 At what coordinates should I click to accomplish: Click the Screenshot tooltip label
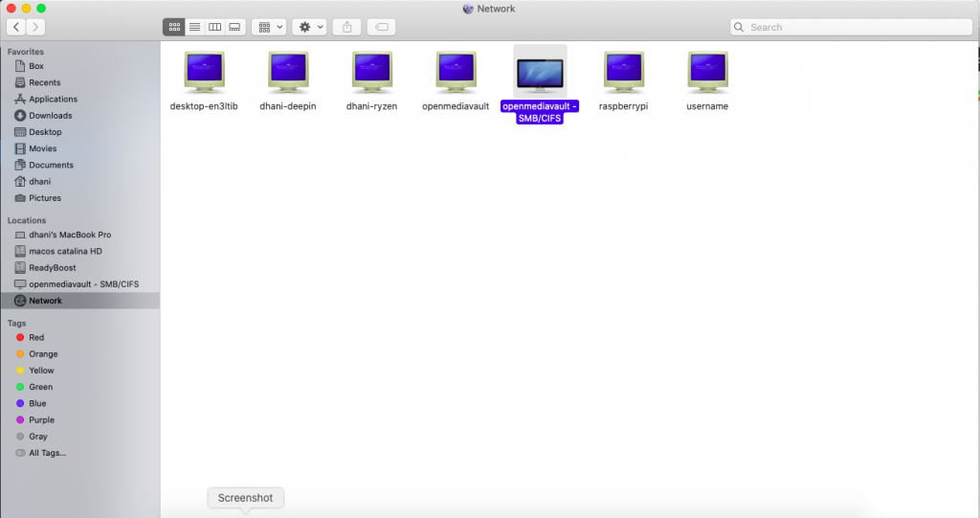pyautogui.click(x=246, y=498)
